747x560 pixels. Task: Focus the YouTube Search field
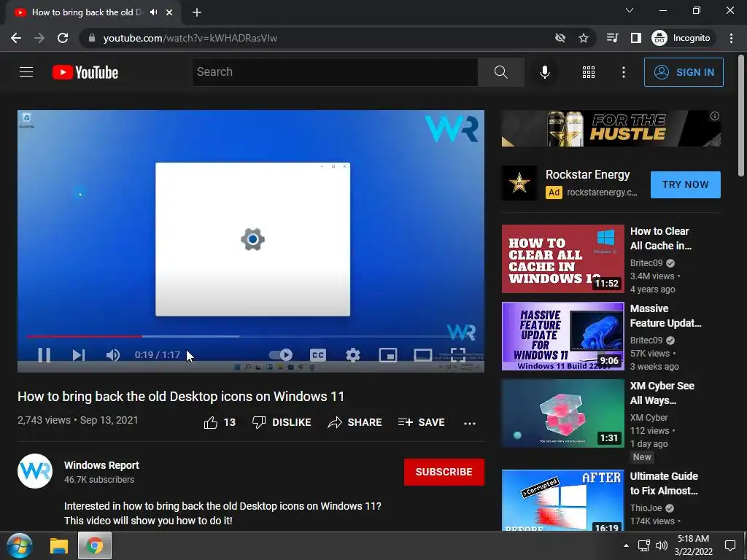coord(335,72)
